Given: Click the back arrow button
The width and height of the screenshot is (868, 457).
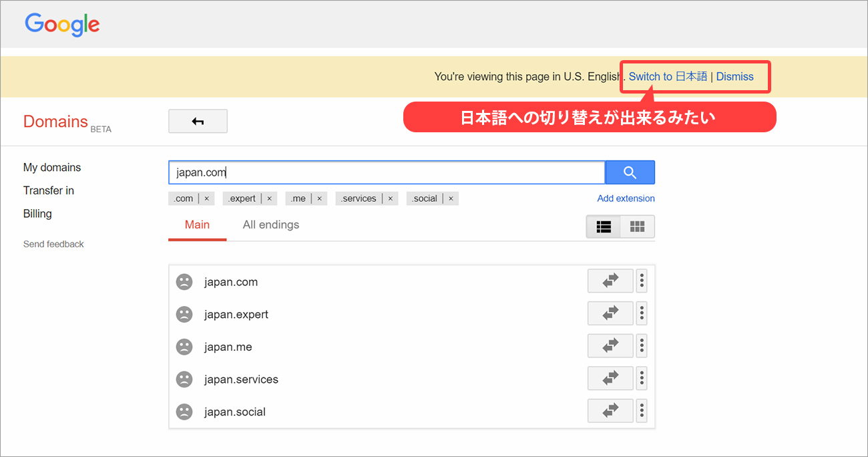Looking at the screenshot, I should (x=198, y=122).
